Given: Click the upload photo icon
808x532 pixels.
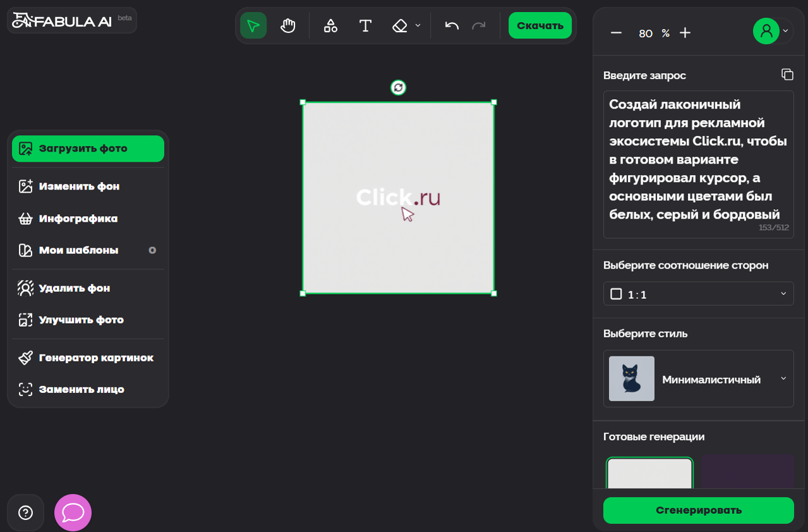Looking at the screenshot, I should point(25,148).
